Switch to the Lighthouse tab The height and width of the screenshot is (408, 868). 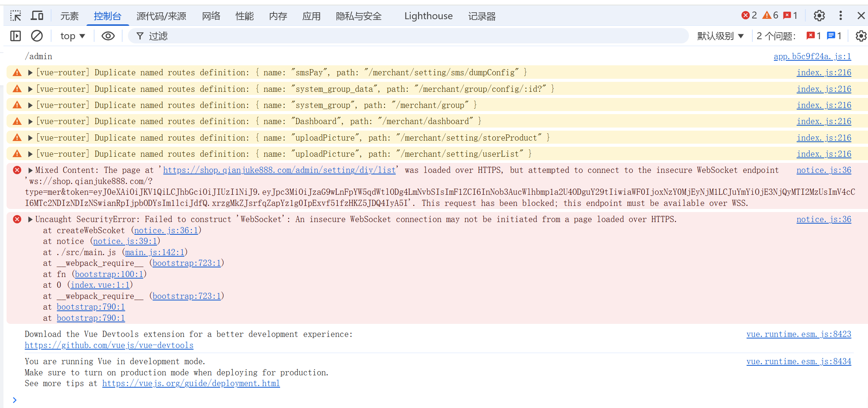click(x=428, y=16)
